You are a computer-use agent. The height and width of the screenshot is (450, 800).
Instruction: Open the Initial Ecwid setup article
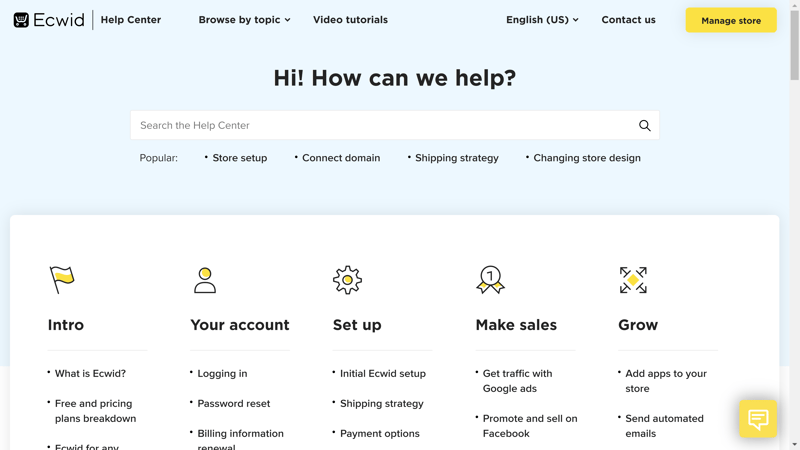(x=383, y=373)
